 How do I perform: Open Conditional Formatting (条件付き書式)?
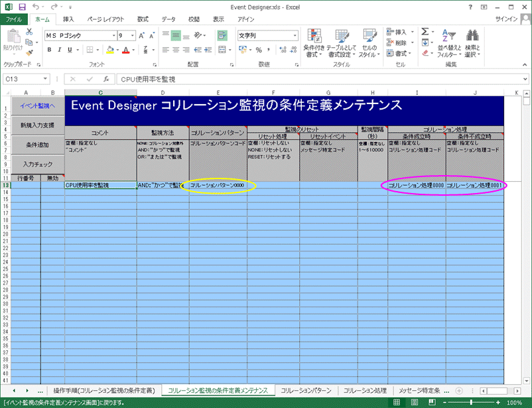pos(314,42)
